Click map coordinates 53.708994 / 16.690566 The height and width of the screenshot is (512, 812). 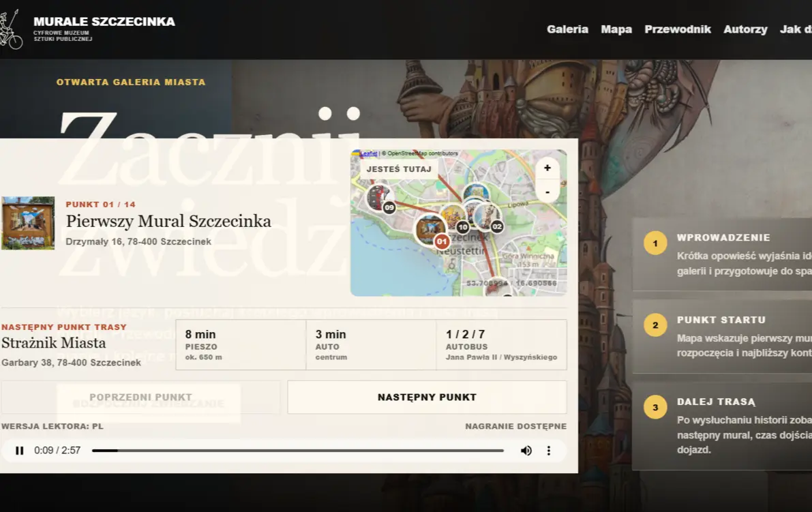coord(511,283)
